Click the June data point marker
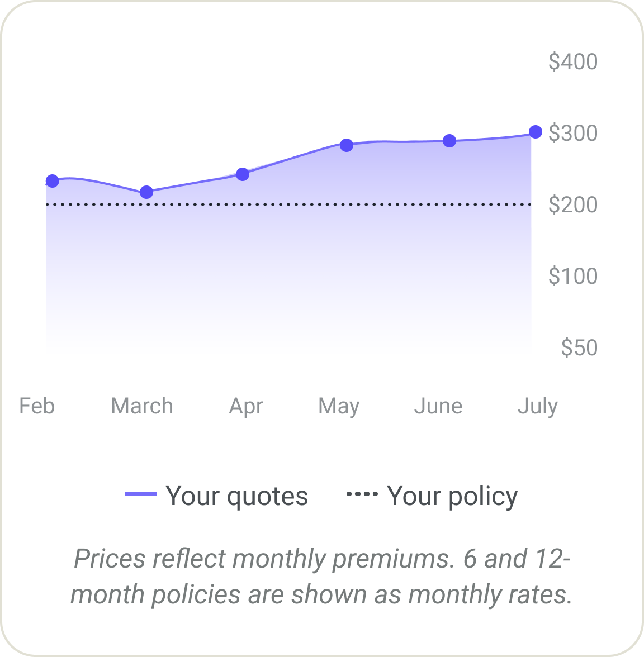Image resolution: width=644 pixels, height=657 pixels. point(449,141)
